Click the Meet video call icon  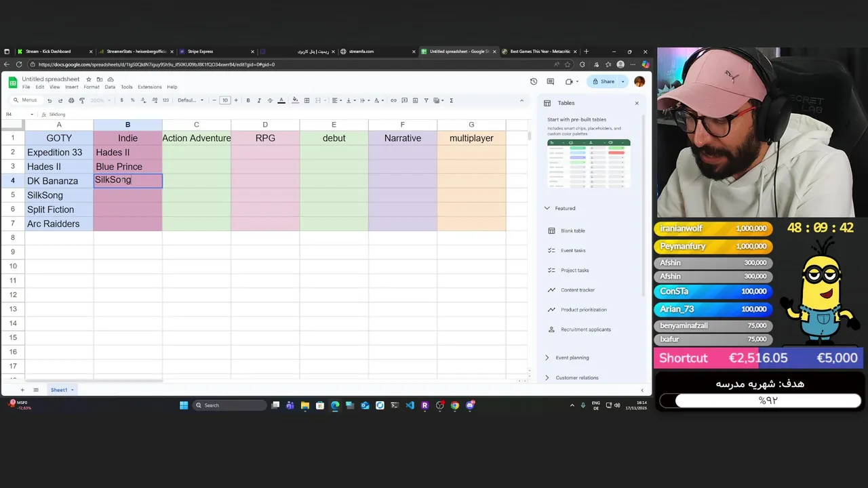[x=570, y=81]
